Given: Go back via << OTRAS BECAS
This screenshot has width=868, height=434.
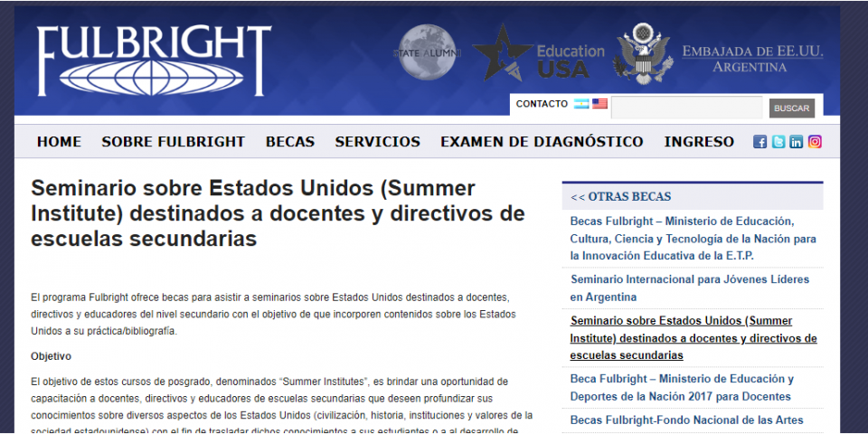Looking at the screenshot, I should pyautogui.click(x=620, y=196).
